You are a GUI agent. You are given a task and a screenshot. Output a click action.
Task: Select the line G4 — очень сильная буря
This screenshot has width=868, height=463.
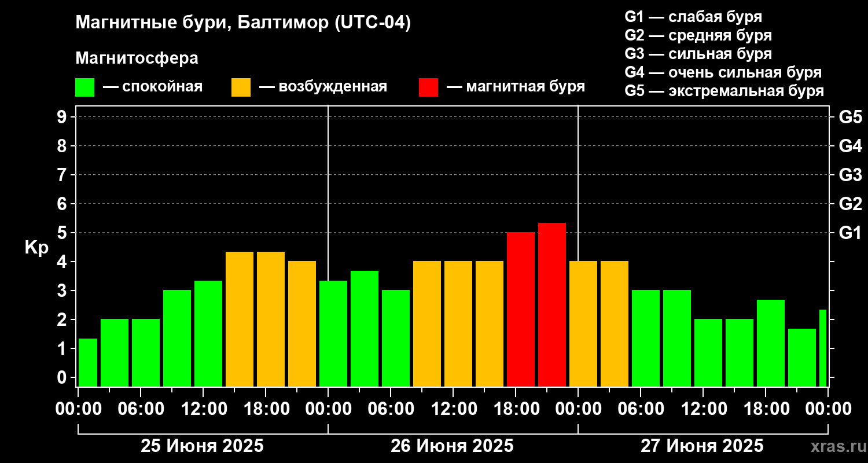point(723,72)
